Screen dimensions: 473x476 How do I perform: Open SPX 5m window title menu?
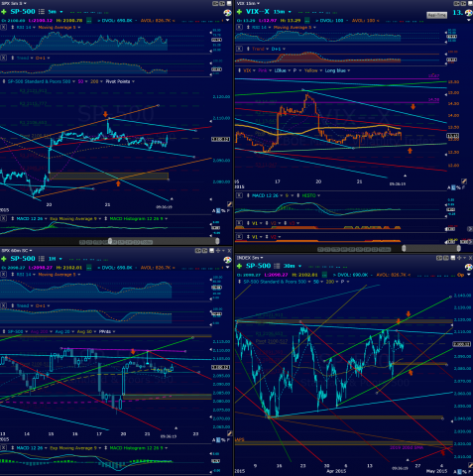14,3
